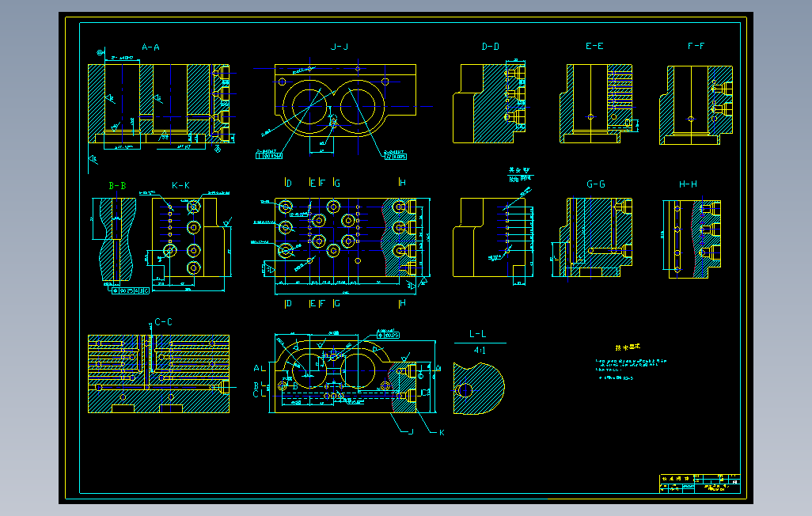Click the "J" leader label below the front view
The image size is (812, 516).
[412, 431]
